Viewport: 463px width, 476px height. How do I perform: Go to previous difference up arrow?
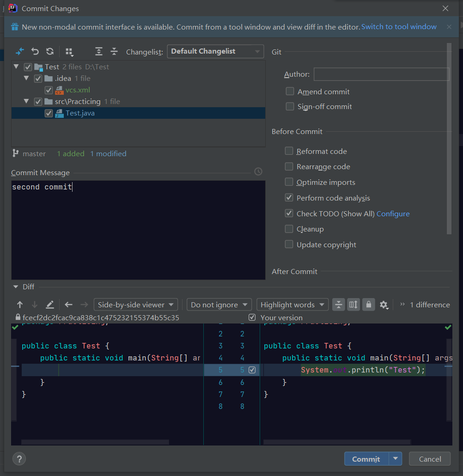[20, 305]
